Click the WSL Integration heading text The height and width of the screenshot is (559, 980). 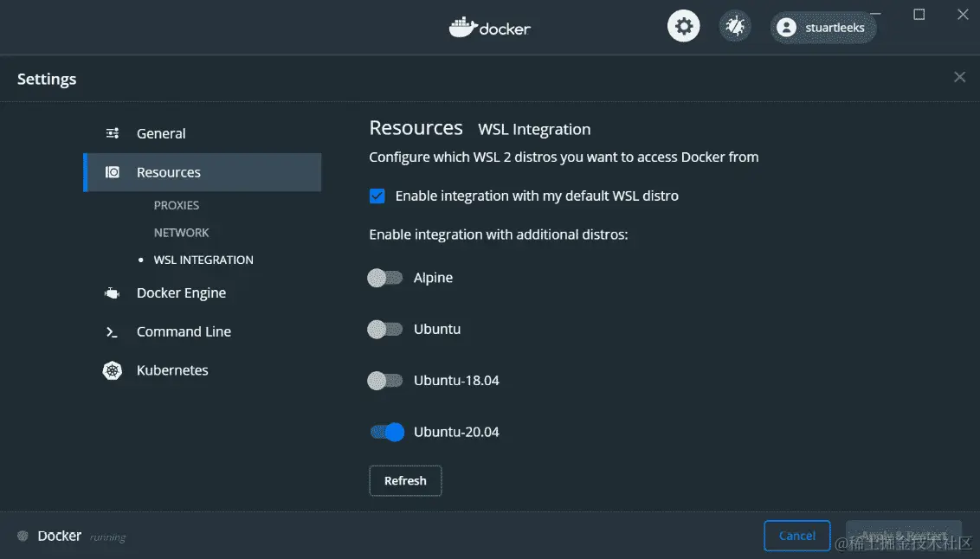pos(534,129)
